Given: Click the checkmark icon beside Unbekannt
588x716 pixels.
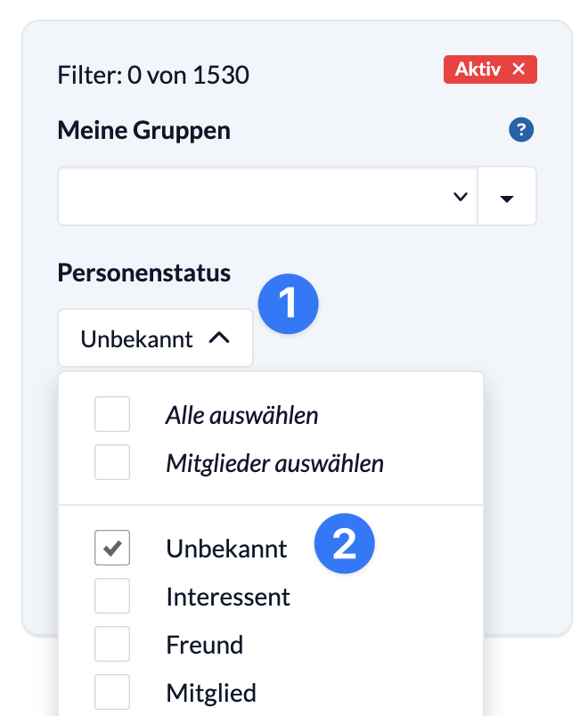Looking at the screenshot, I should tap(111, 548).
